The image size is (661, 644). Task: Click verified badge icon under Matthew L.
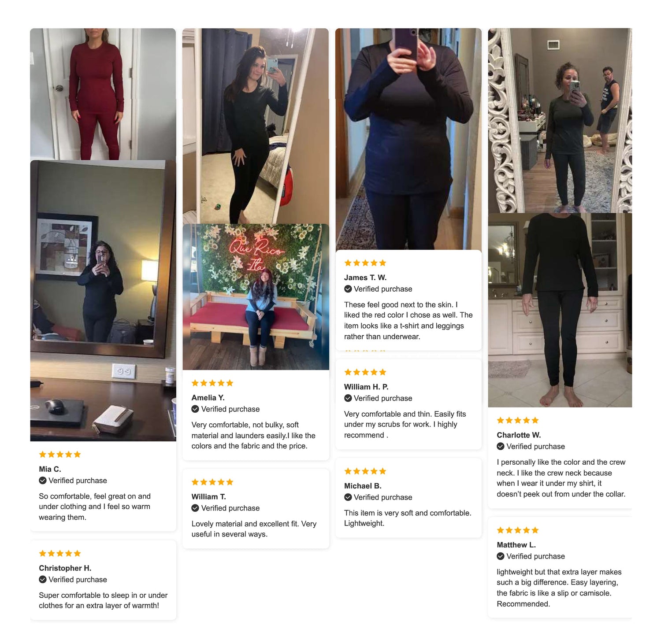point(501,556)
